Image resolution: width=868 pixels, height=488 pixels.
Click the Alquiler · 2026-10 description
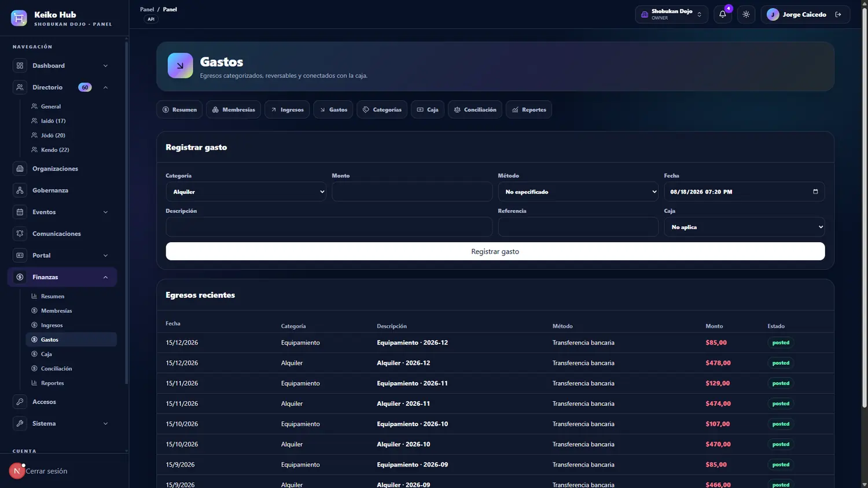(404, 445)
